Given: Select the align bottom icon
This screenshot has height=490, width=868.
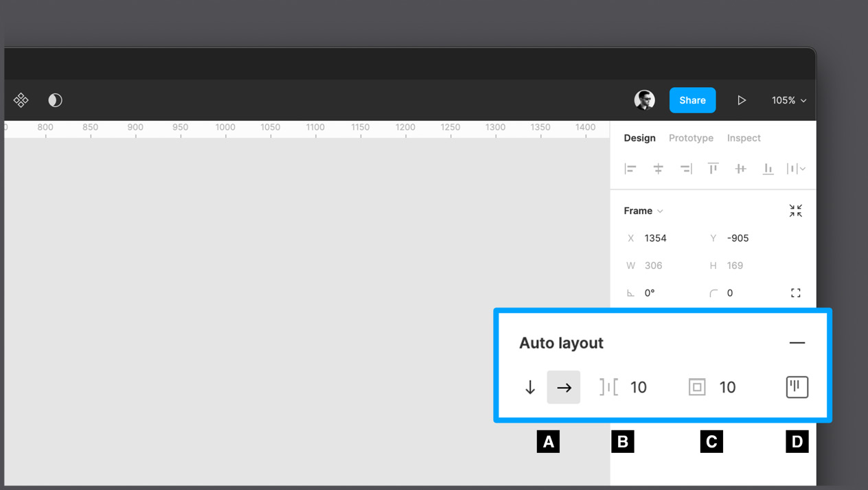Looking at the screenshot, I should (767, 168).
